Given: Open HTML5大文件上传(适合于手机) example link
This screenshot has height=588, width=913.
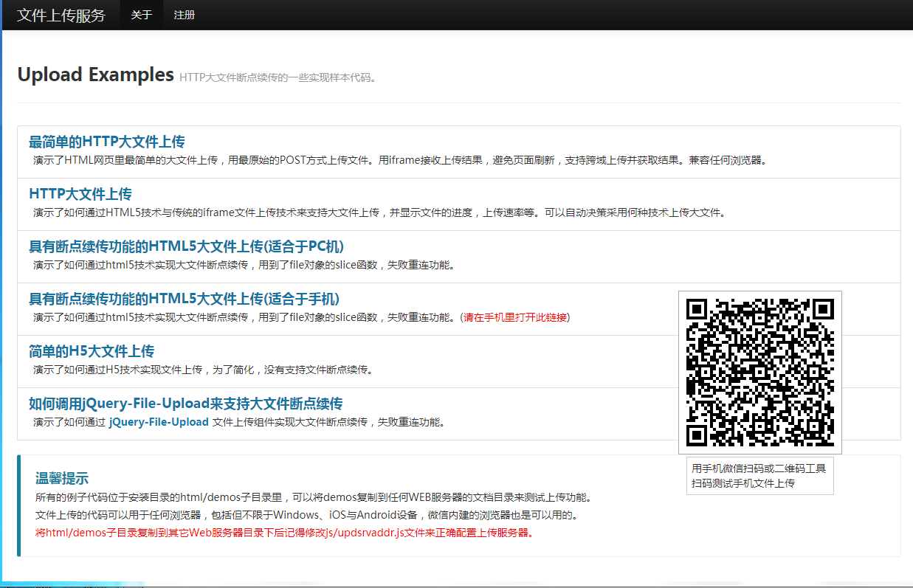Looking at the screenshot, I should point(184,299).
